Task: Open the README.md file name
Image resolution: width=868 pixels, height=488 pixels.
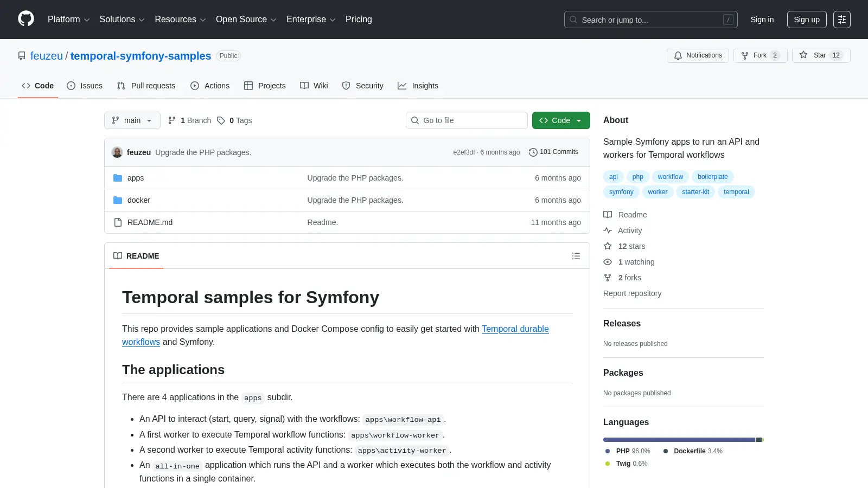Action: 150,222
